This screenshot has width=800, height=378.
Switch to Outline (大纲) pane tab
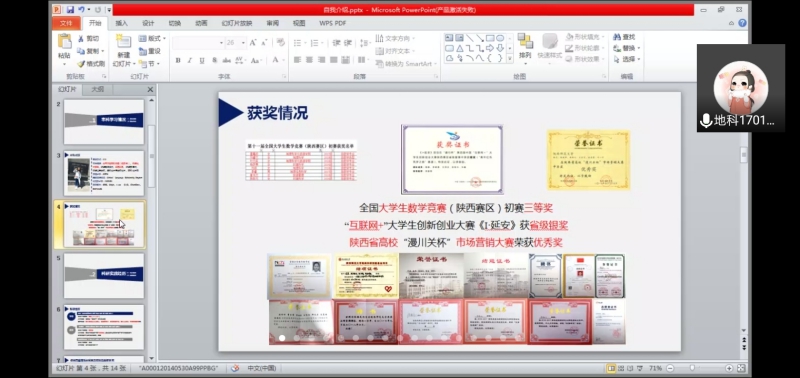pos(97,89)
